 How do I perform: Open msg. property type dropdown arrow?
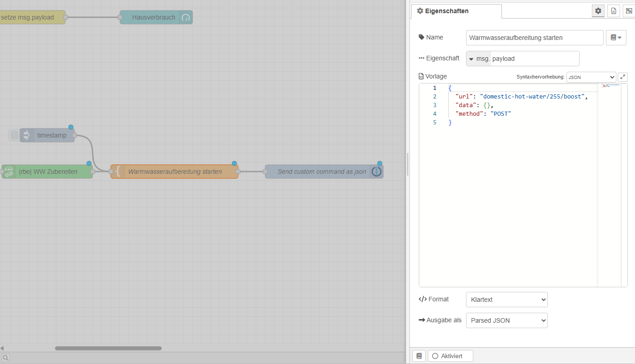[471, 59]
